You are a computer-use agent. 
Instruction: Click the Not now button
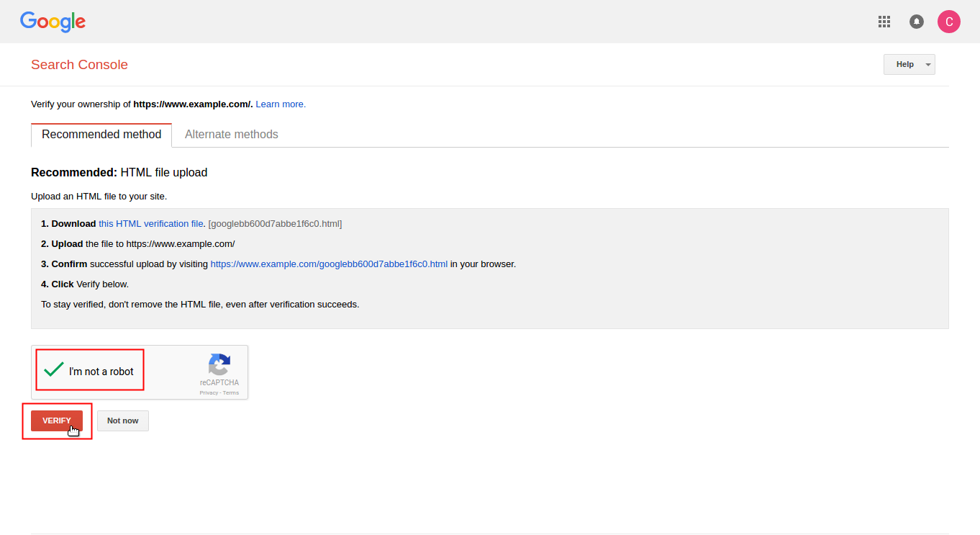(x=123, y=421)
